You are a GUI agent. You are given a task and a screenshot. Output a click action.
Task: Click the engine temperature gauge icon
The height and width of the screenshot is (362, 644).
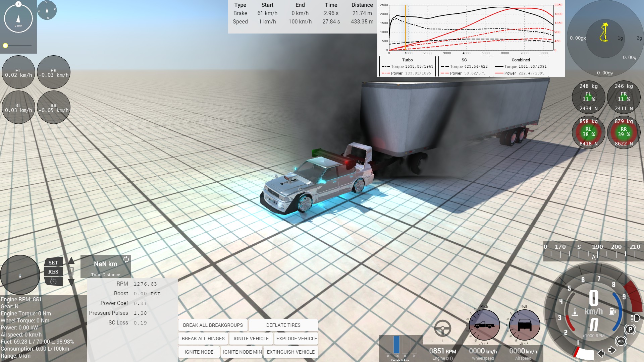tap(575, 312)
